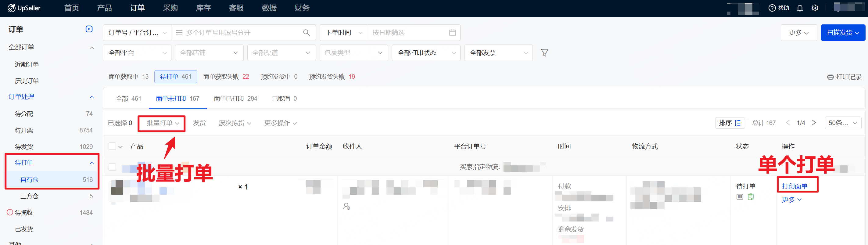Click the notification bell icon
The image size is (868, 245).
800,8
